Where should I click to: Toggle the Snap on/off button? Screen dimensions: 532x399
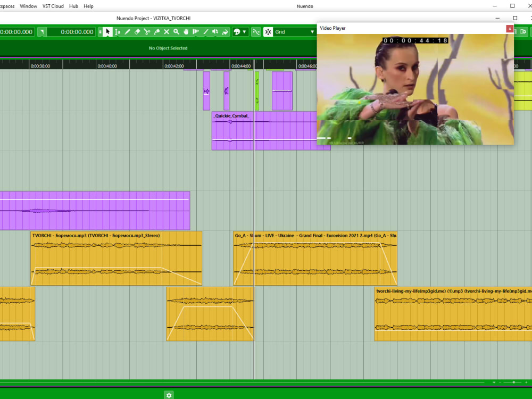[x=268, y=32]
